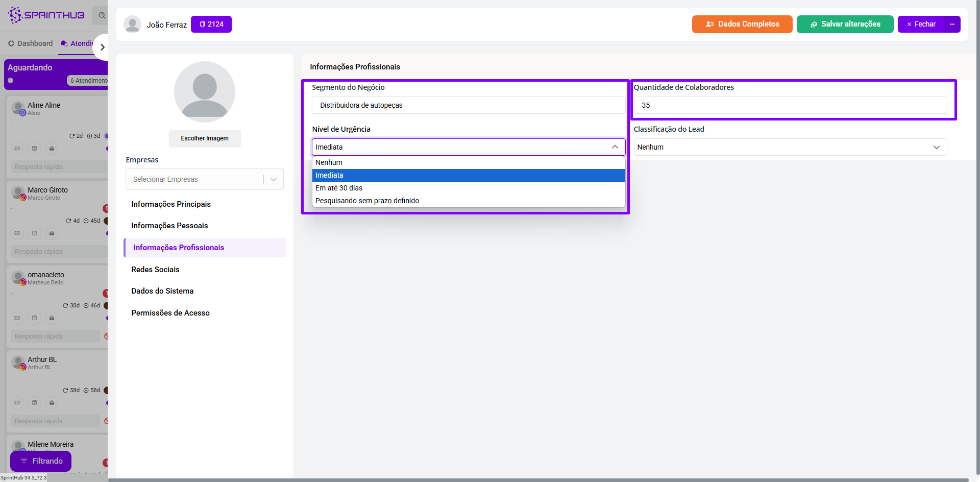
Task: Switch to the Dashboard tab
Action: [x=31, y=43]
